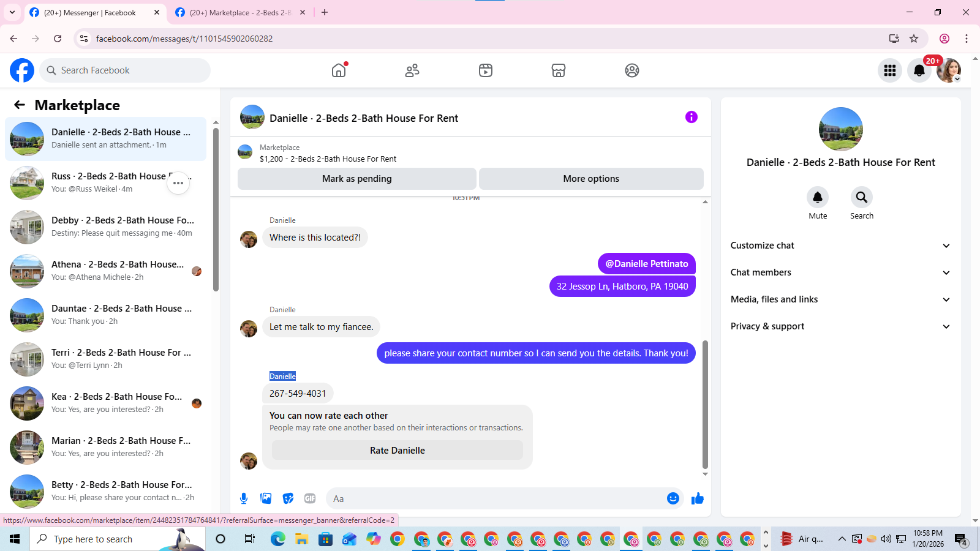Attach a photo with the image icon
The height and width of the screenshot is (551, 980).
[x=266, y=498]
